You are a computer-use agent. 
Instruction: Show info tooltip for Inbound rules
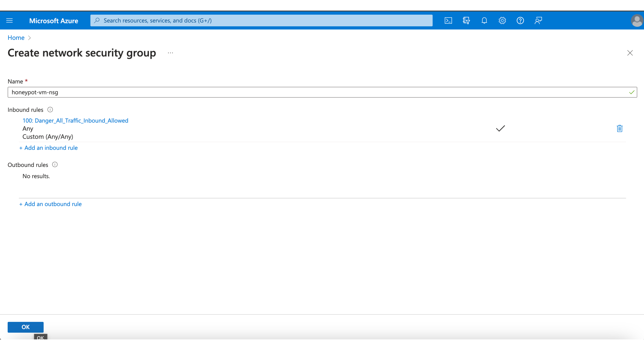point(50,110)
